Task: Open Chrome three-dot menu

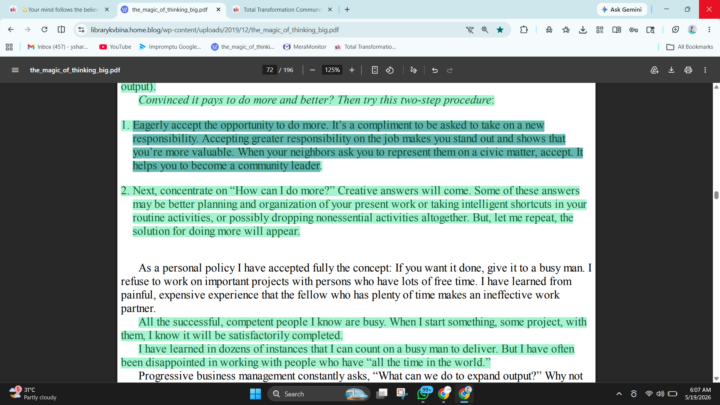Action: click(x=709, y=30)
